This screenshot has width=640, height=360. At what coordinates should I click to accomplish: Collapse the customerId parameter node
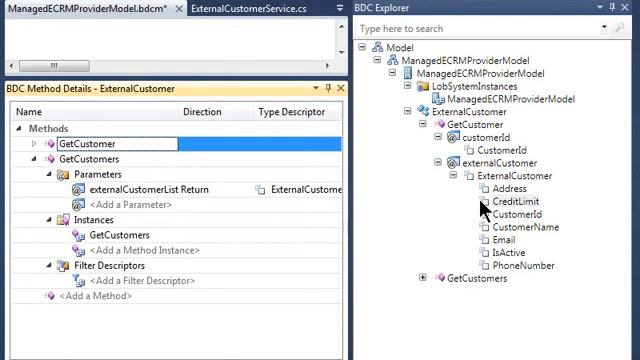tap(438, 136)
